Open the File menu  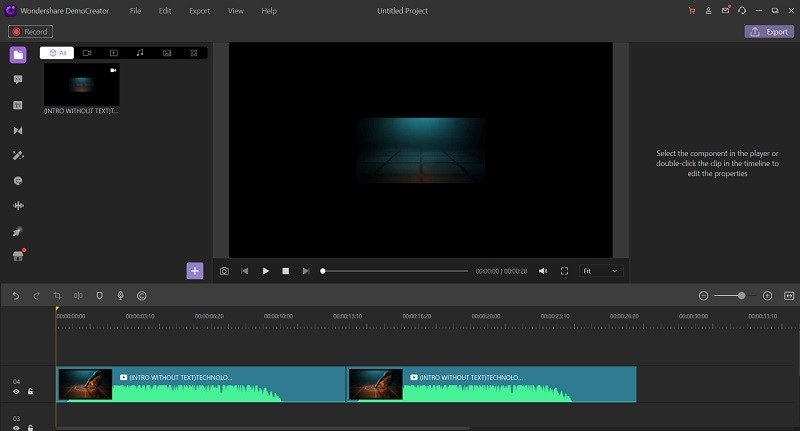pyautogui.click(x=135, y=10)
